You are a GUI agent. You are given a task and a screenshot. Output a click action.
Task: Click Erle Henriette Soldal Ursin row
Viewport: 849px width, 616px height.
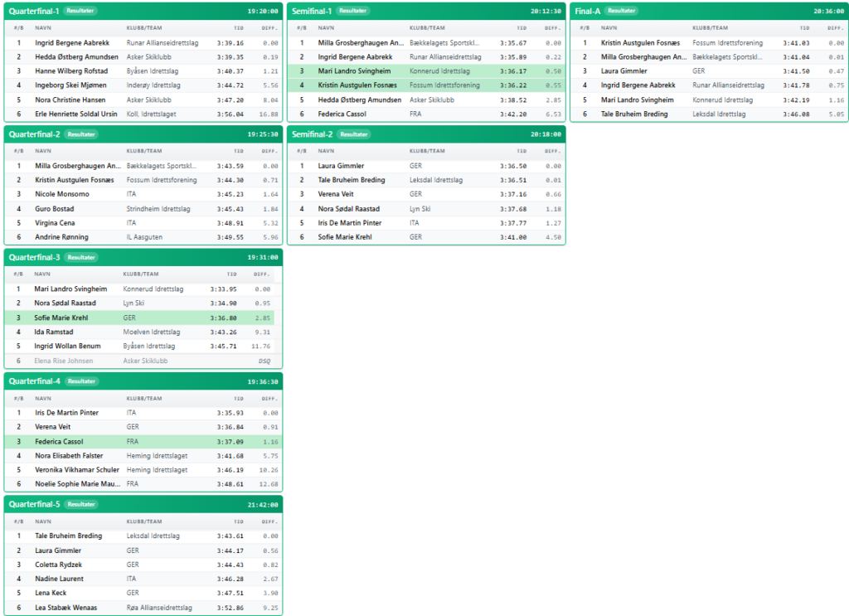click(143, 114)
